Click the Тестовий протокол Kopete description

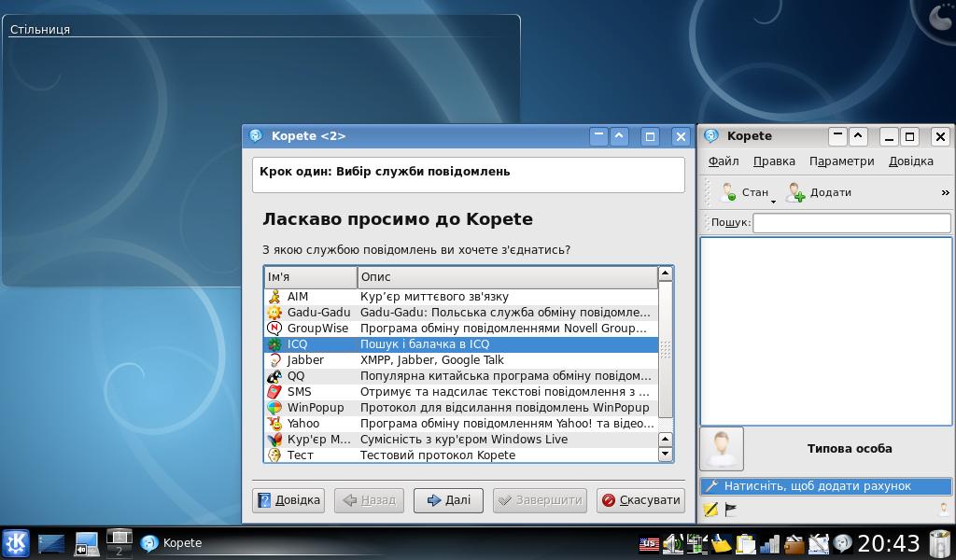438,455
